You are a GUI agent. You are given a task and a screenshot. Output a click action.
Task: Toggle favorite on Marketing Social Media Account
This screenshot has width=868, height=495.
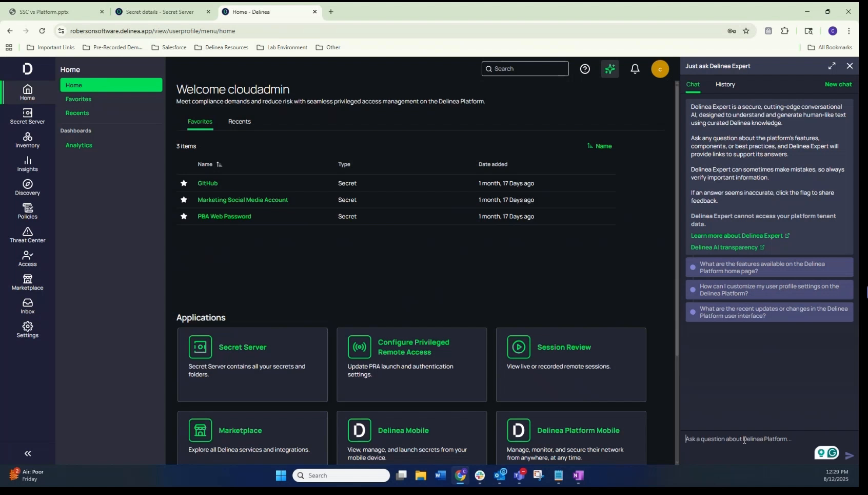point(184,200)
